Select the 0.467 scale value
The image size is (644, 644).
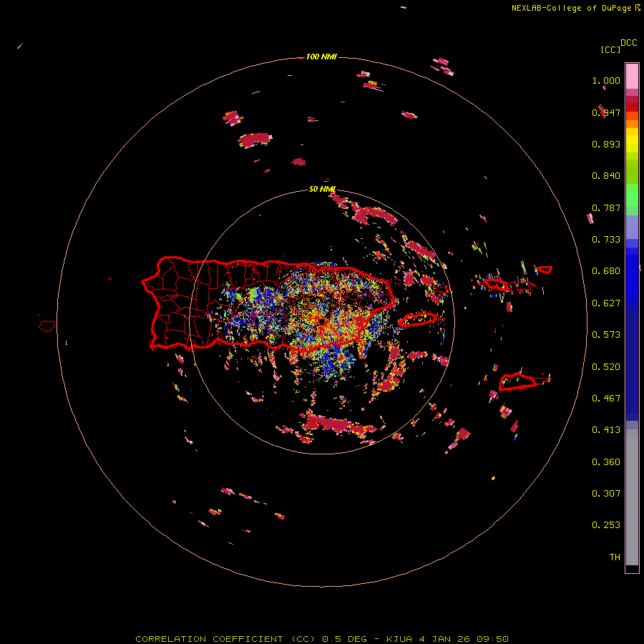tap(606, 399)
